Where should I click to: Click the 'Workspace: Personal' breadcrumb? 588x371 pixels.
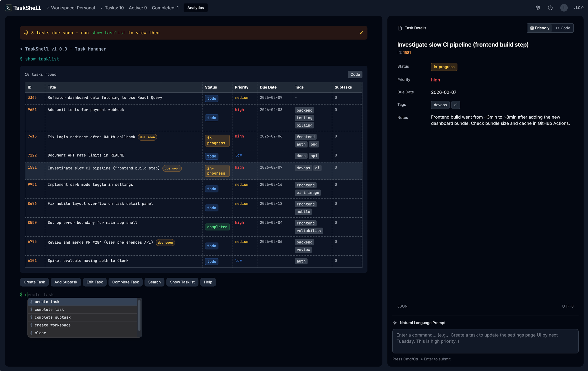[73, 7]
